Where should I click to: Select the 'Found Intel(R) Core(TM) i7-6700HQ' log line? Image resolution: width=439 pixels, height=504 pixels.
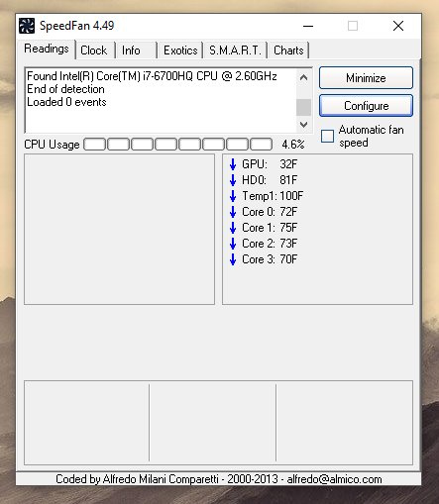click(x=152, y=76)
